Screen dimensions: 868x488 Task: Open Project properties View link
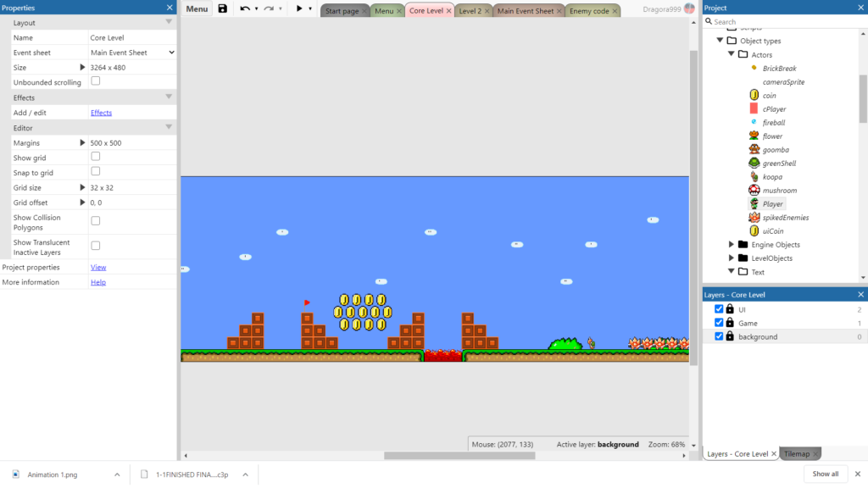(98, 267)
